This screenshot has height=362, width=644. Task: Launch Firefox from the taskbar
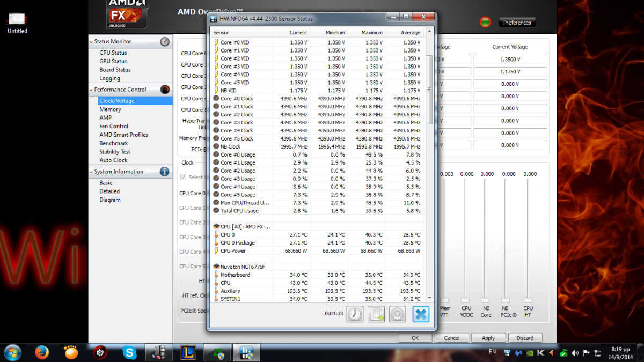point(42,352)
